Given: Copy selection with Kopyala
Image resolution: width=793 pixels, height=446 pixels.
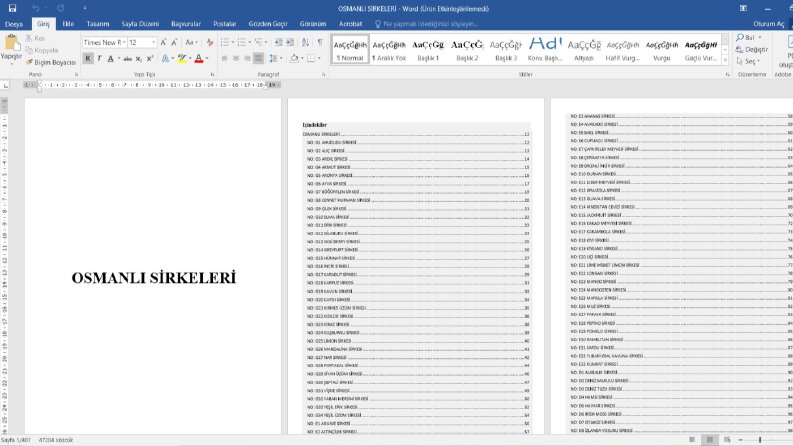Looking at the screenshot, I should click(41, 50).
